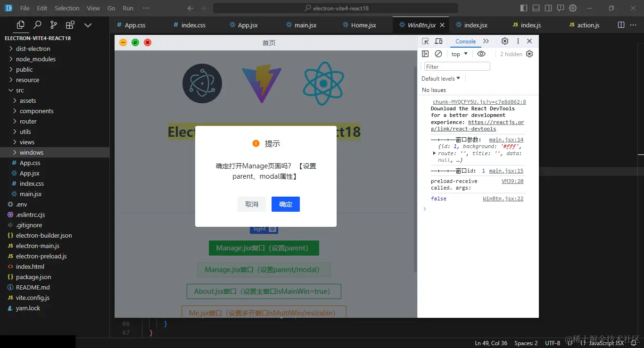This screenshot has width=644, height=348.
Task: Show the console sidebar panel toggle
Action: [x=426, y=53]
